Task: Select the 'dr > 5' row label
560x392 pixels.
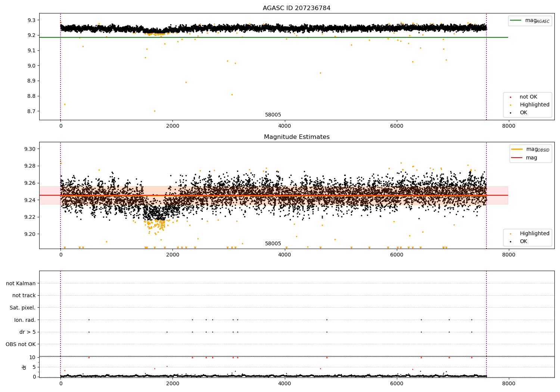Action: click(27, 332)
